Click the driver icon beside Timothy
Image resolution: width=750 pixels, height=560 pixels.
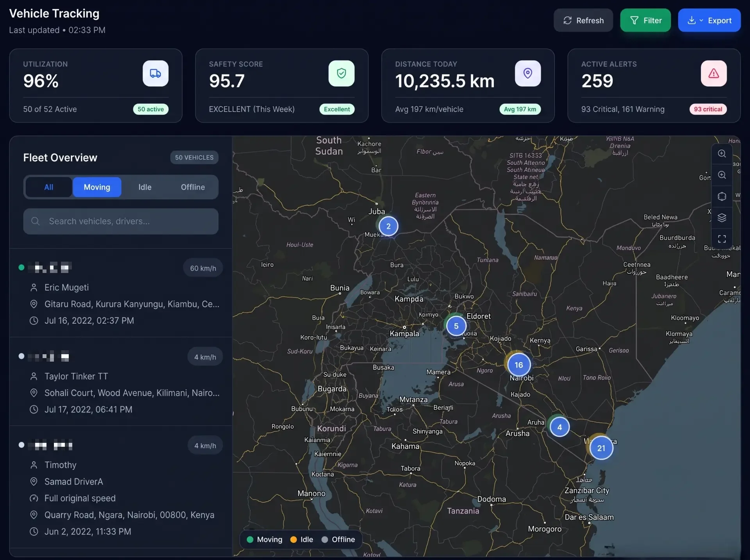34,465
